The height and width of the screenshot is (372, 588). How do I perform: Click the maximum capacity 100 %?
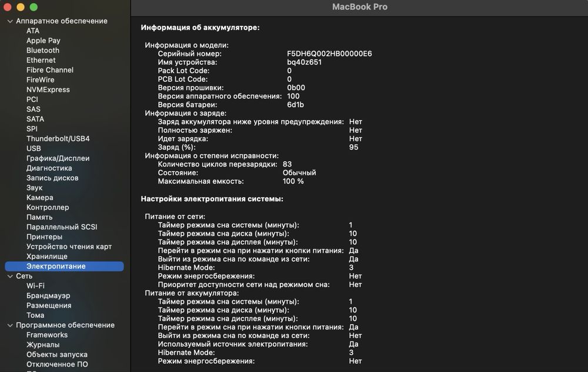[x=293, y=181]
